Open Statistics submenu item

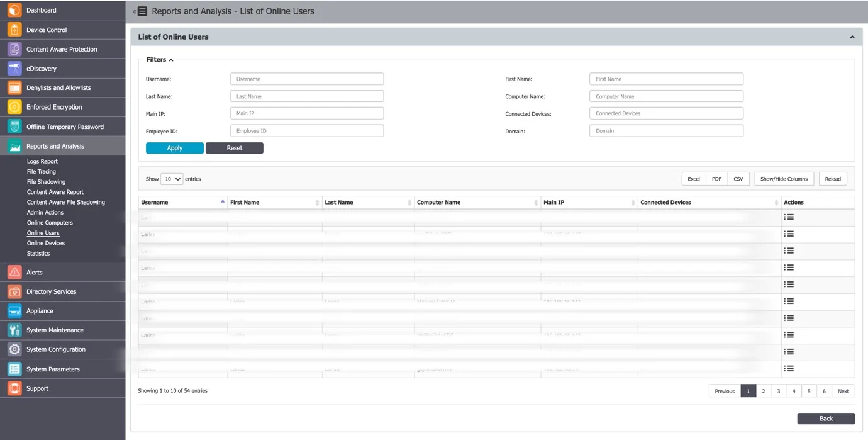click(x=38, y=253)
